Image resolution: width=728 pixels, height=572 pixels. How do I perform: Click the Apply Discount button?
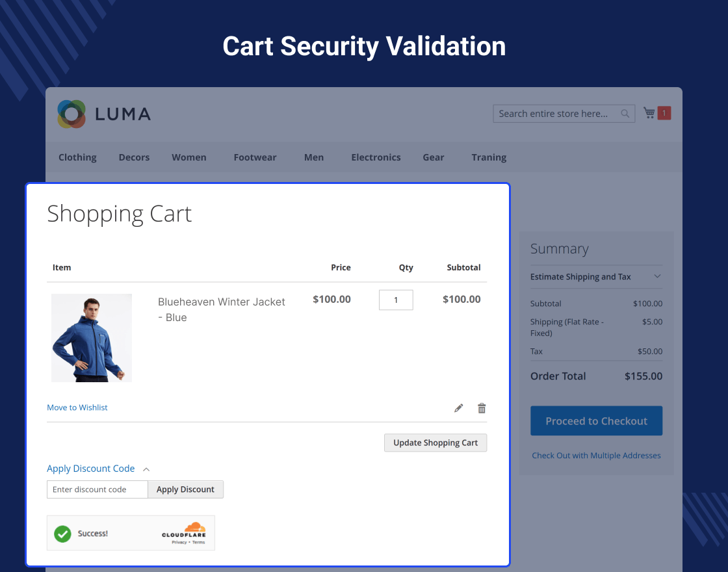[185, 489]
